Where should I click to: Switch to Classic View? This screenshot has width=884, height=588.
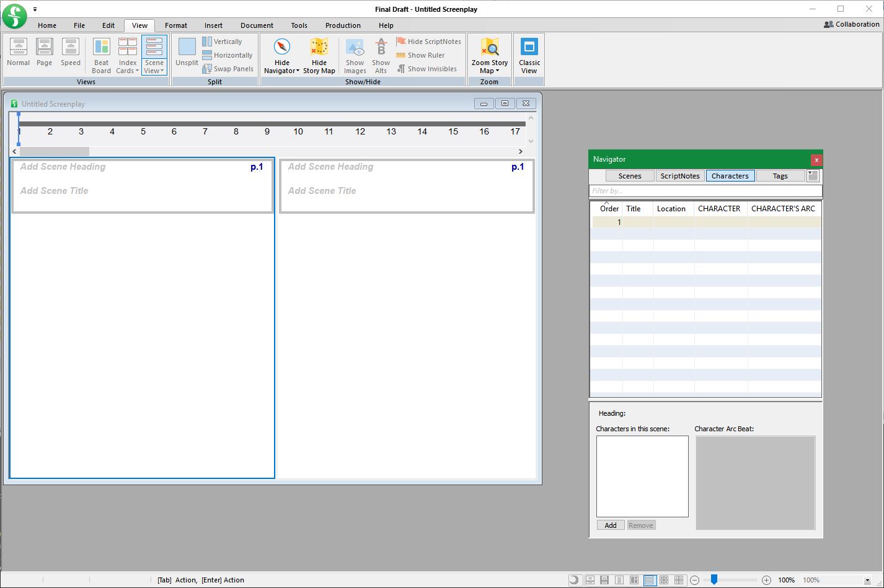pyautogui.click(x=529, y=55)
